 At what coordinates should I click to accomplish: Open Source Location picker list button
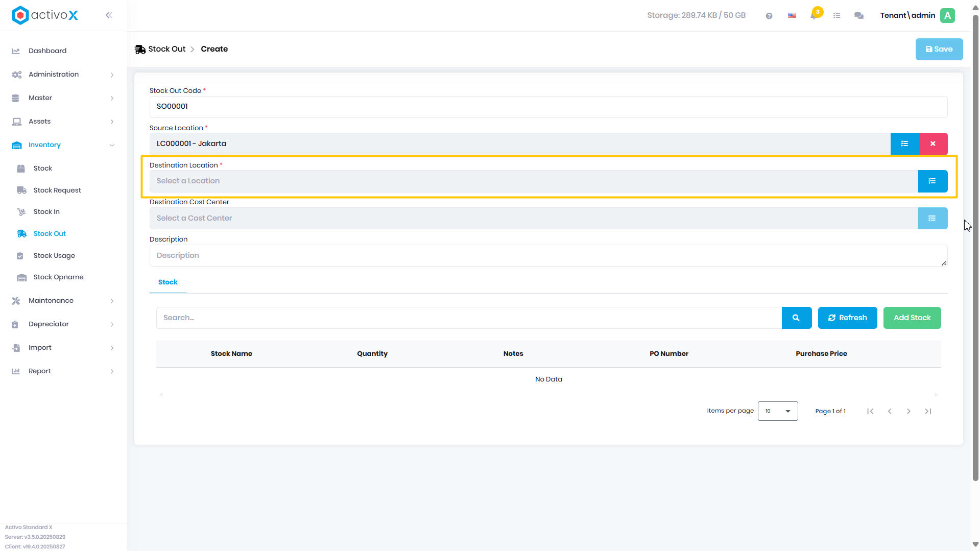(905, 143)
